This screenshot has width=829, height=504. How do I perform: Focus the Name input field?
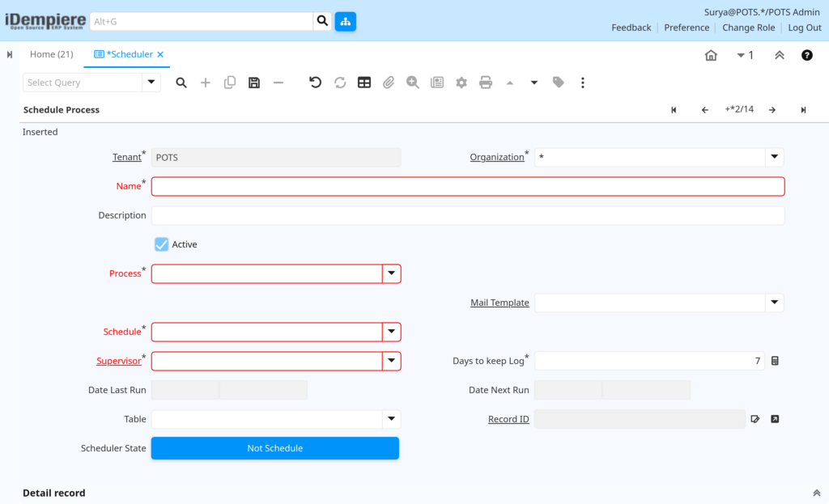(x=468, y=187)
